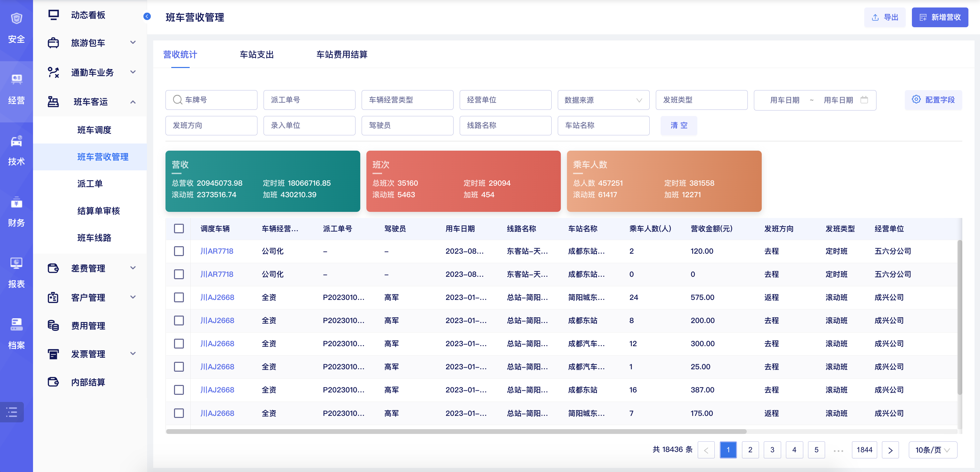Click the 清空 filter reset button
The height and width of the screenshot is (472, 980).
click(678, 125)
